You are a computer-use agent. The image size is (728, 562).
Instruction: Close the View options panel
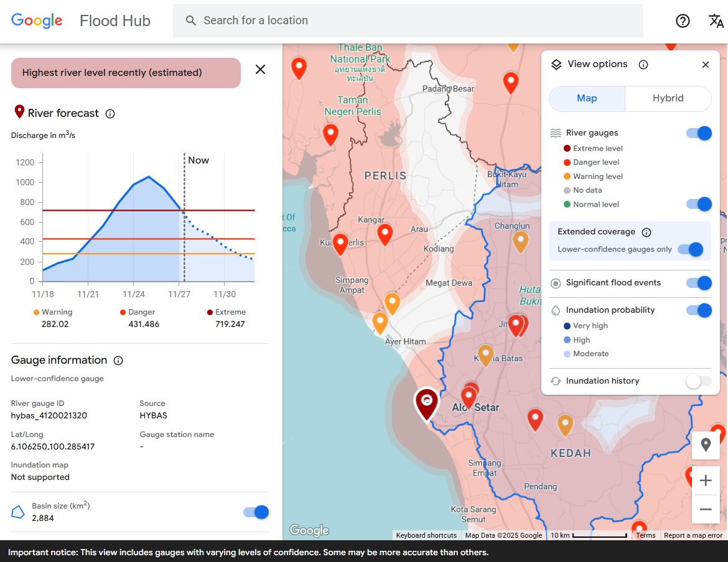coord(706,65)
